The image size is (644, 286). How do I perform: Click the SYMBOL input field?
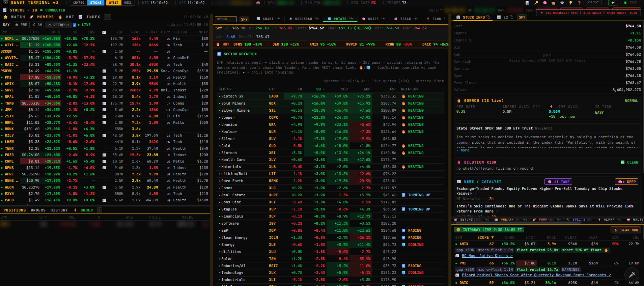[225, 19]
